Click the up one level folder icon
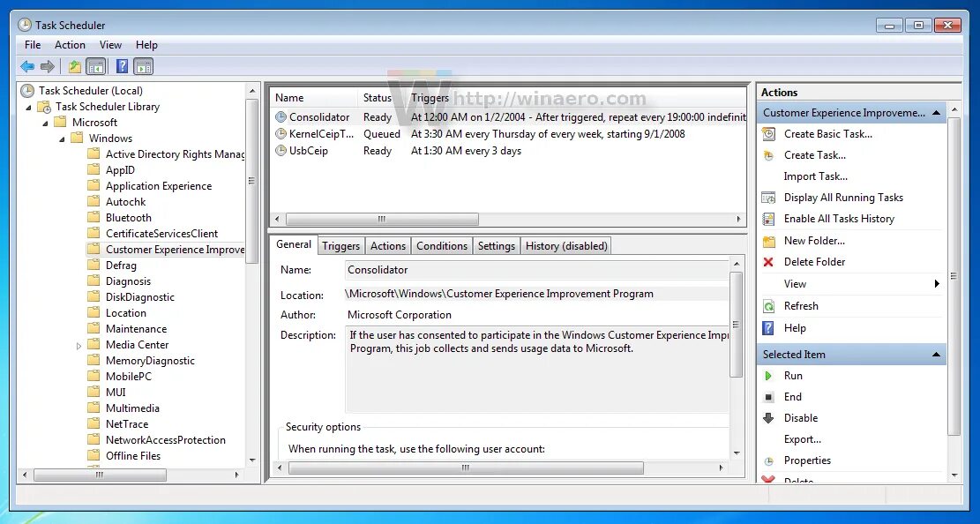Viewport: 980px width, 524px height. 75,66
